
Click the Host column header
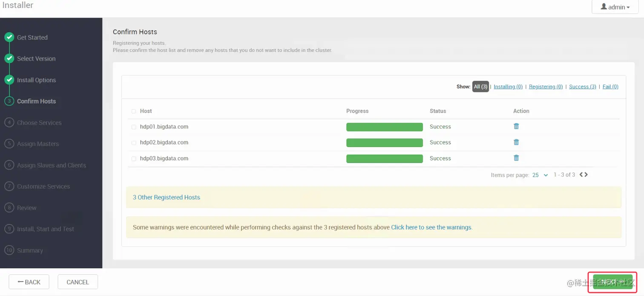(x=146, y=111)
